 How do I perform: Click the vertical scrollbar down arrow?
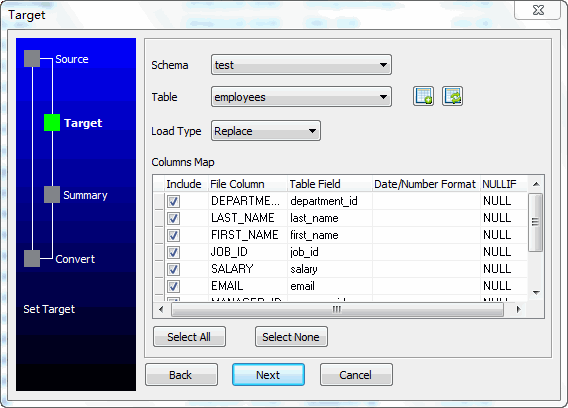click(x=536, y=292)
